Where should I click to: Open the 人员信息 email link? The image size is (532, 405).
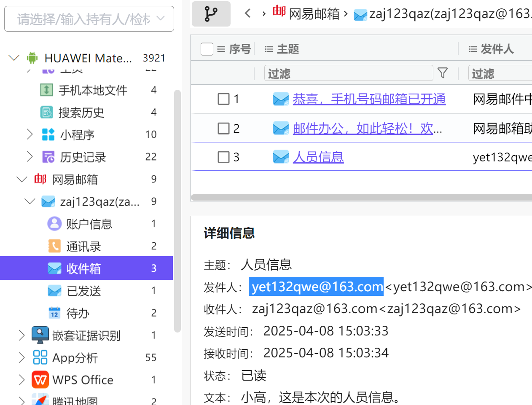coord(318,157)
